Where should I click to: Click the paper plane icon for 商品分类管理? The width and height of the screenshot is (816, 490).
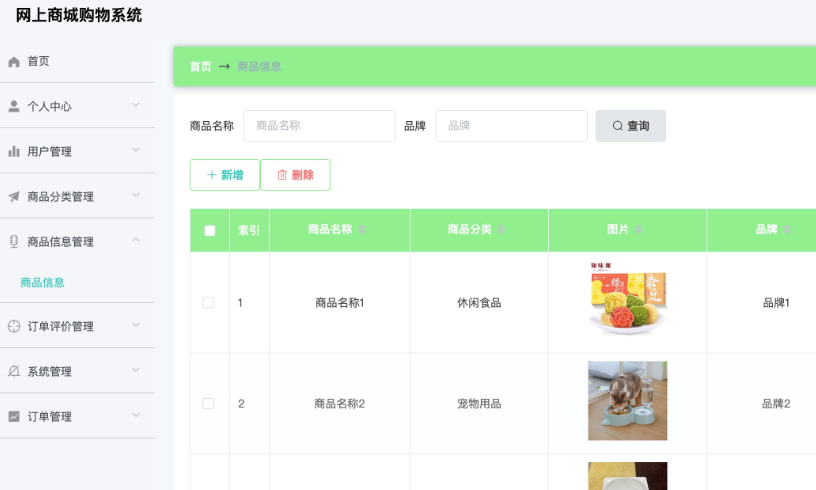coord(14,197)
